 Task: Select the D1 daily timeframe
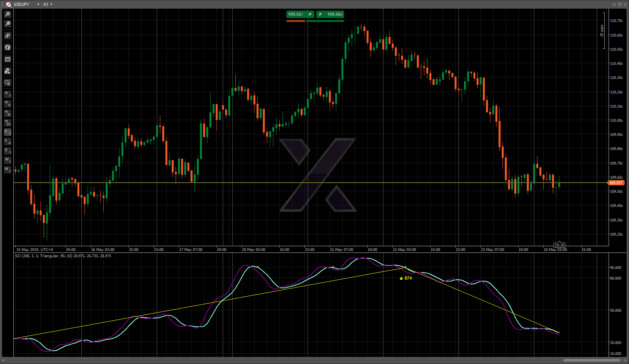[x=7, y=151]
